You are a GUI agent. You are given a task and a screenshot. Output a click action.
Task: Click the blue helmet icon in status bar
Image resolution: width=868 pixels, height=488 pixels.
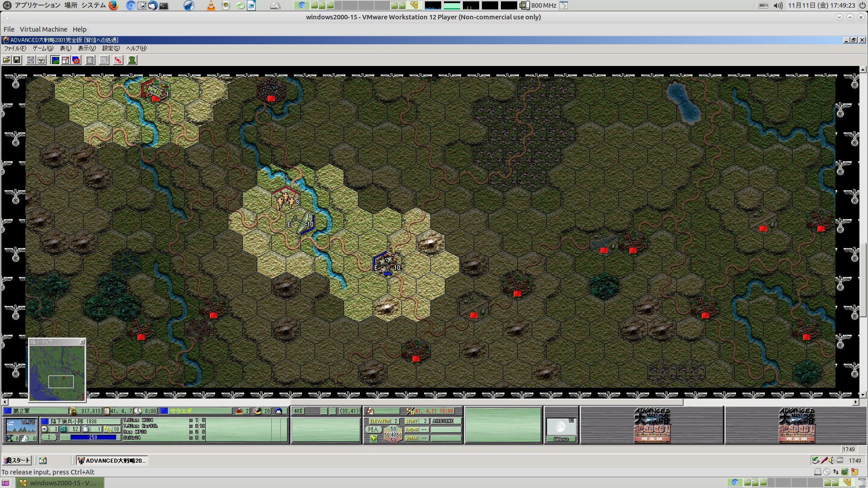click(279, 411)
